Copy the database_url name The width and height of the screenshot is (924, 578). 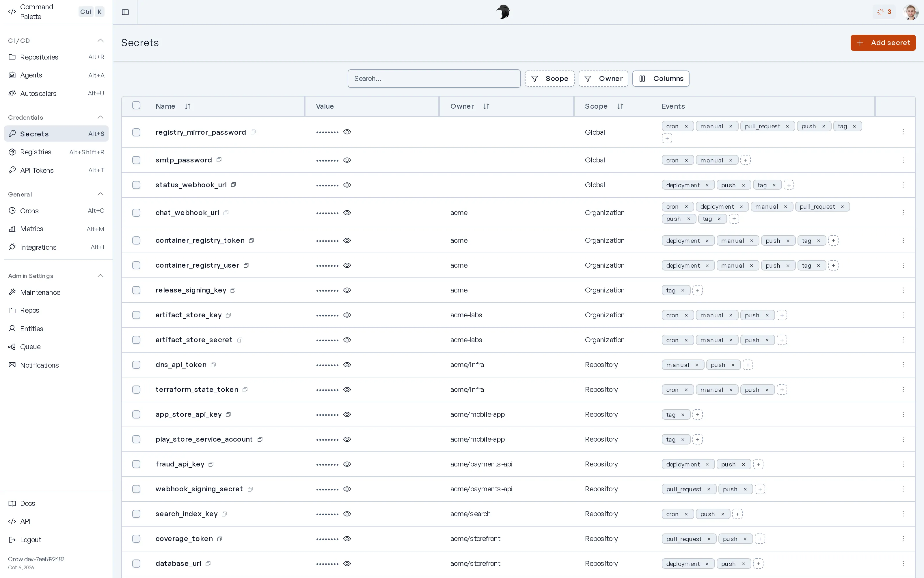(x=208, y=564)
